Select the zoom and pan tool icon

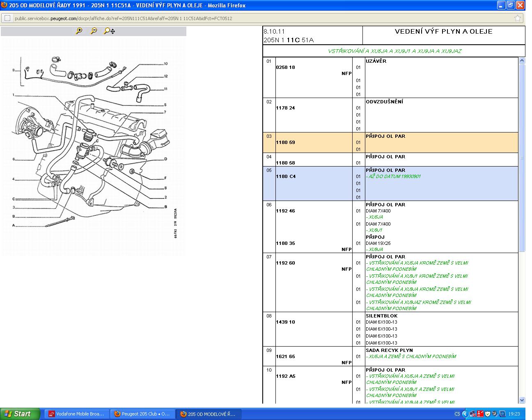click(109, 31)
